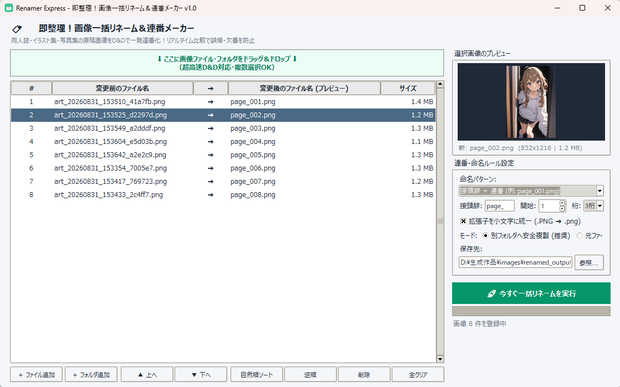The width and height of the screenshot is (620, 387).
Task: Click the Renamer Express app icon in title bar
Action: pyautogui.click(x=9, y=8)
